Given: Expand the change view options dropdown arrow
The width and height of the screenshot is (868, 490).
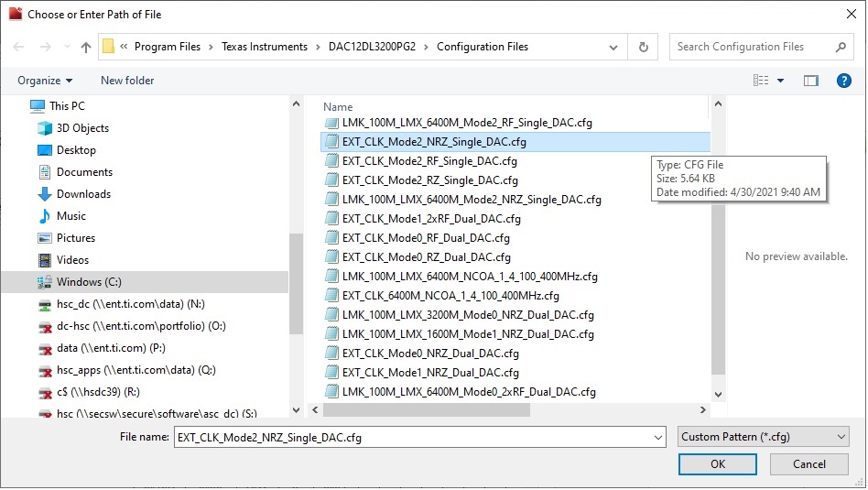Looking at the screenshot, I should pos(781,81).
